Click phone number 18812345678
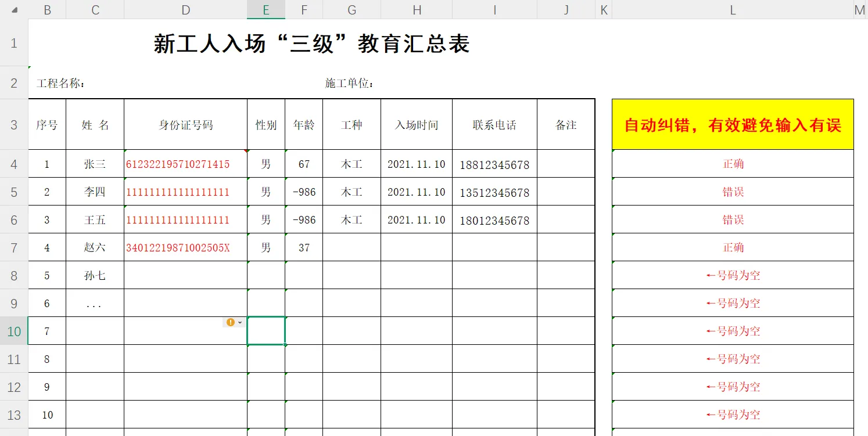The width and height of the screenshot is (868, 436). click(495, 165)
